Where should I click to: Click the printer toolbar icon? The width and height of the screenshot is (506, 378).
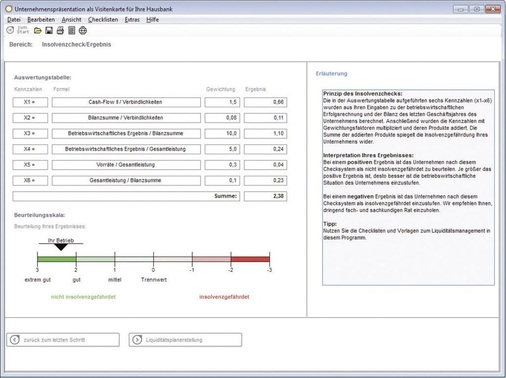click(60, 31)
